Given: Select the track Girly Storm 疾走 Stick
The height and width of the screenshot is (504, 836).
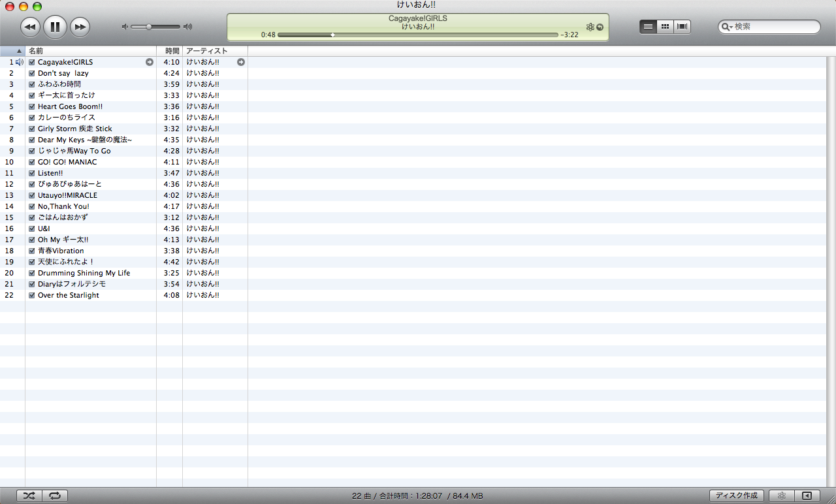Looking at the screenshot, I should [75, 129].
